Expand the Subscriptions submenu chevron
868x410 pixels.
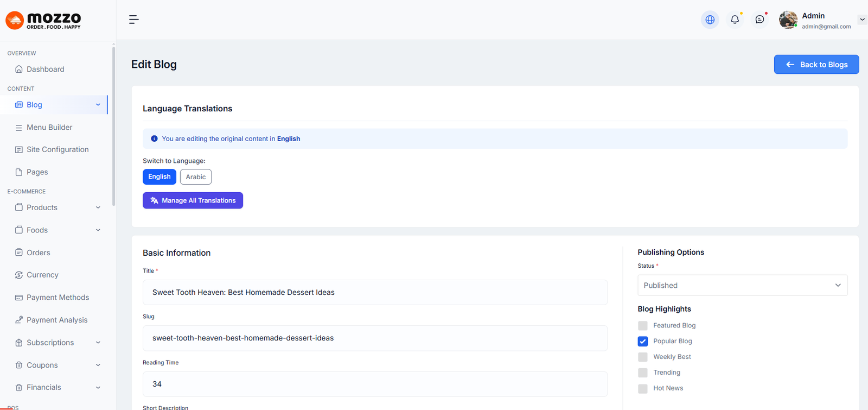(98, 343)
